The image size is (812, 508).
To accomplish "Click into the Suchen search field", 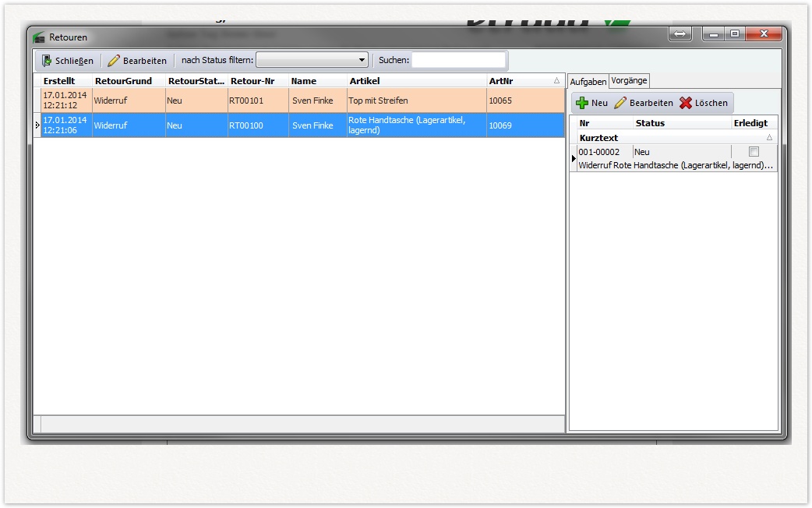I will coord(458,61).
